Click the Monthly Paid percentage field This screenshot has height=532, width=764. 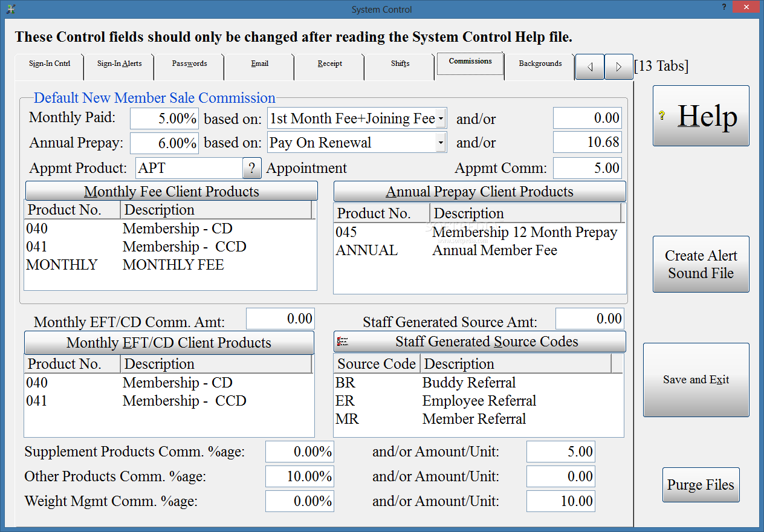point(164,118)
